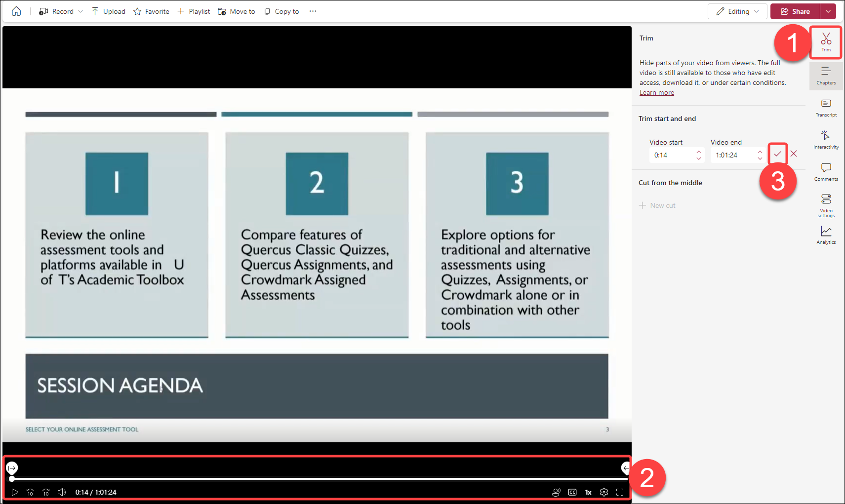Open Video settings panel

pyautogui.click(x=826, y=205)
